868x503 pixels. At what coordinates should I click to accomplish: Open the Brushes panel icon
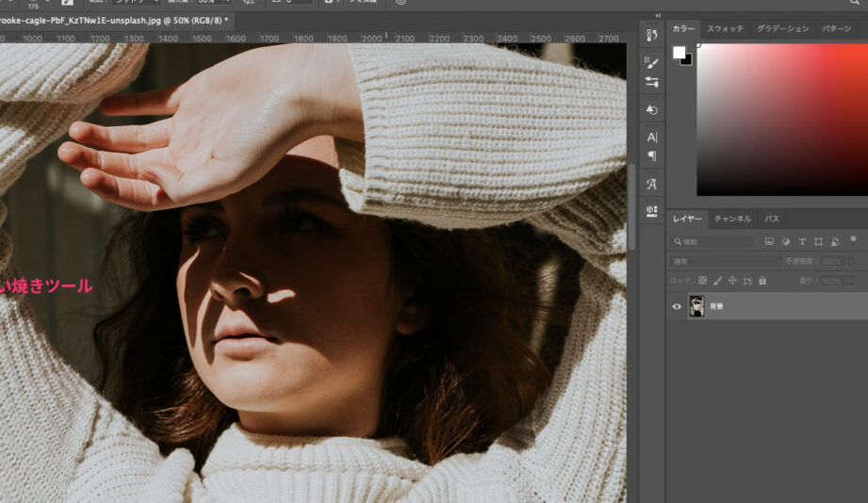pyautogui.click(x=651, y=83)
